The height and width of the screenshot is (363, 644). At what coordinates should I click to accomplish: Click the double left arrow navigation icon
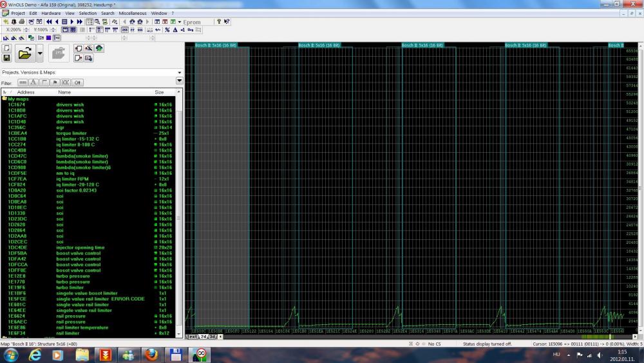pos(48,21)
